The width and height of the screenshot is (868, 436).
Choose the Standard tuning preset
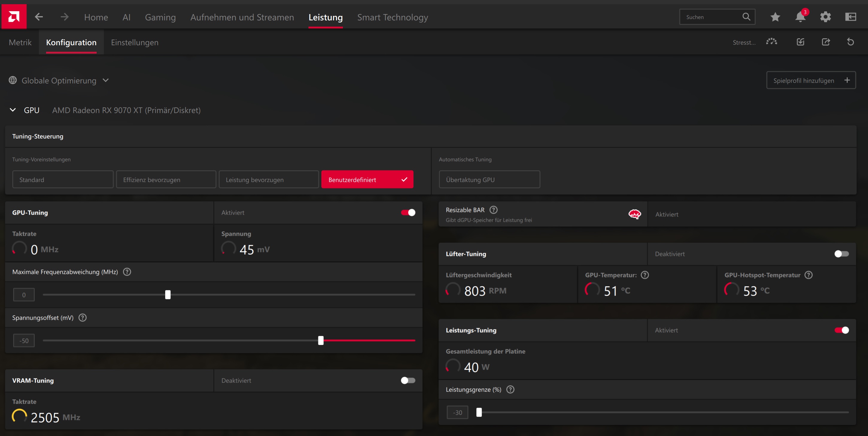pyautogui.click(x=63, y=179)
